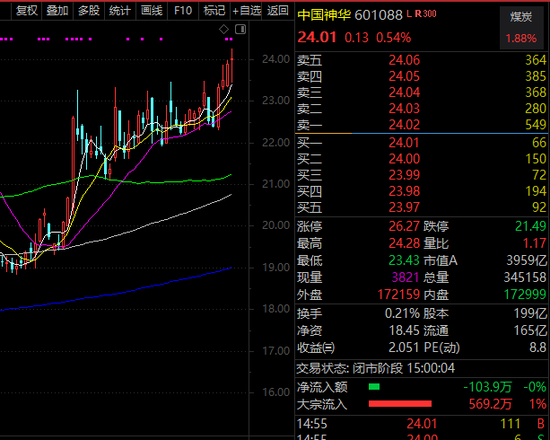Click the PE(动) value 8.8

pos(538,348)
